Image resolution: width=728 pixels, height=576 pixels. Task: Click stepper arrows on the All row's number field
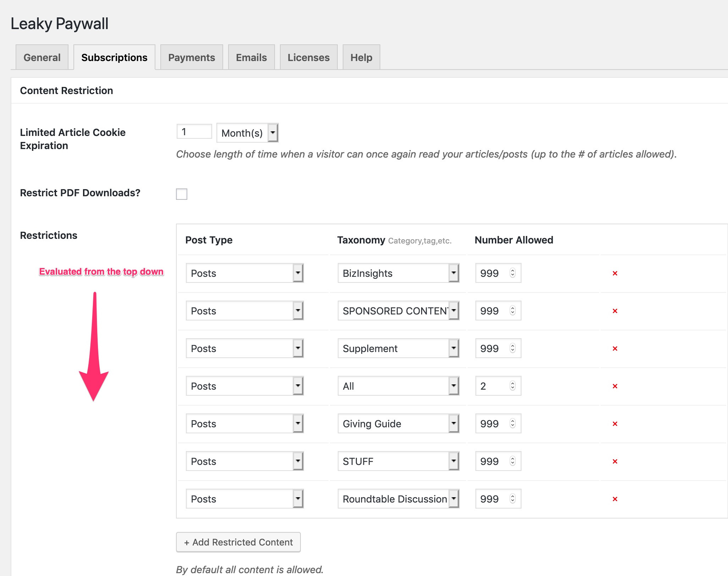point(512,386)
